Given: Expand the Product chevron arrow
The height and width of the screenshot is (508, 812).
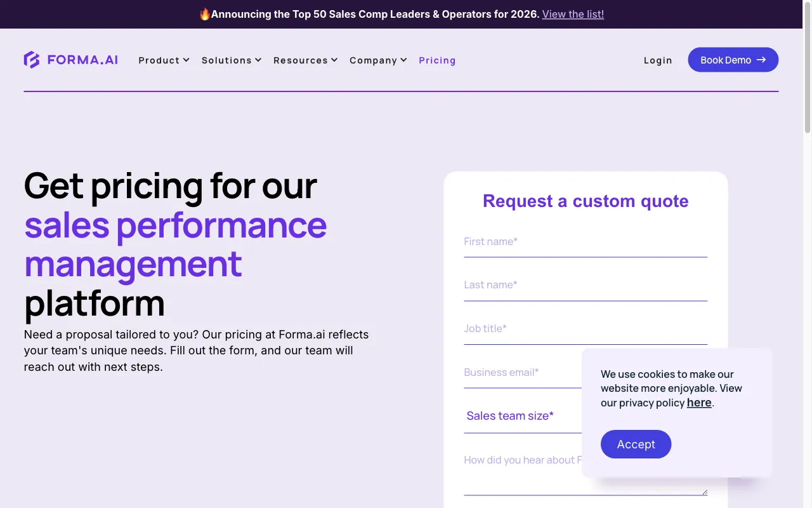Looking at the screenshot, I should pos(187,60).
